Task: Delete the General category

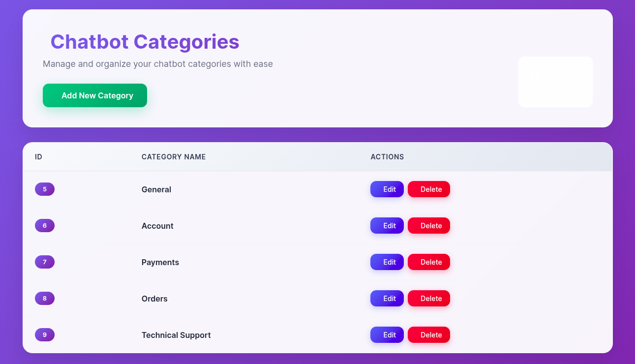Action: tap(429, 189)
